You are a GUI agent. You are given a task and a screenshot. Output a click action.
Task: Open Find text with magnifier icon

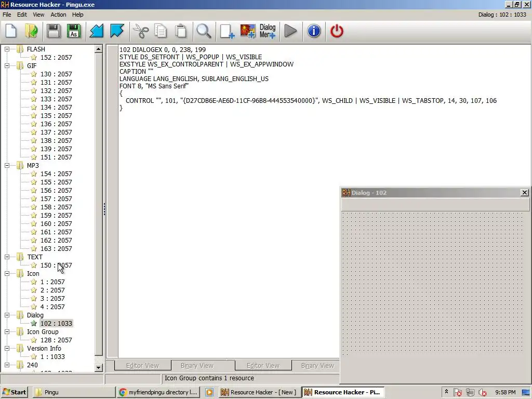[204, 31]
